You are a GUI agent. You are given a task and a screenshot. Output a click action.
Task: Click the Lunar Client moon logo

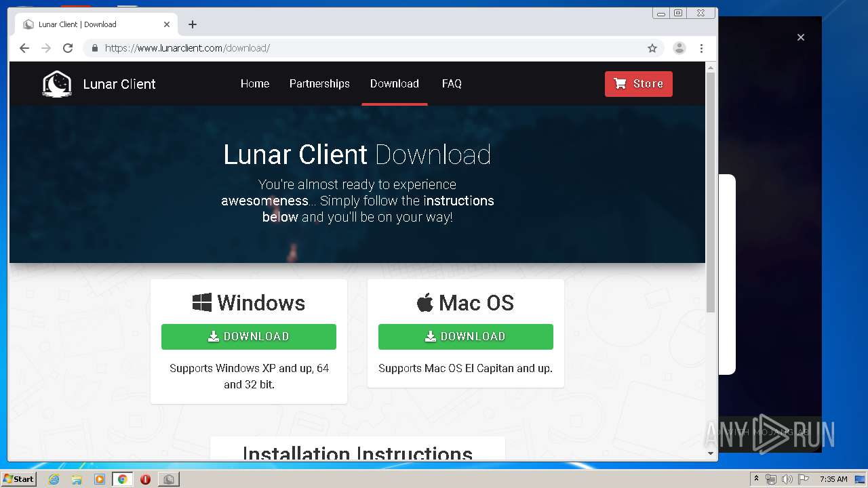(57, 84)
